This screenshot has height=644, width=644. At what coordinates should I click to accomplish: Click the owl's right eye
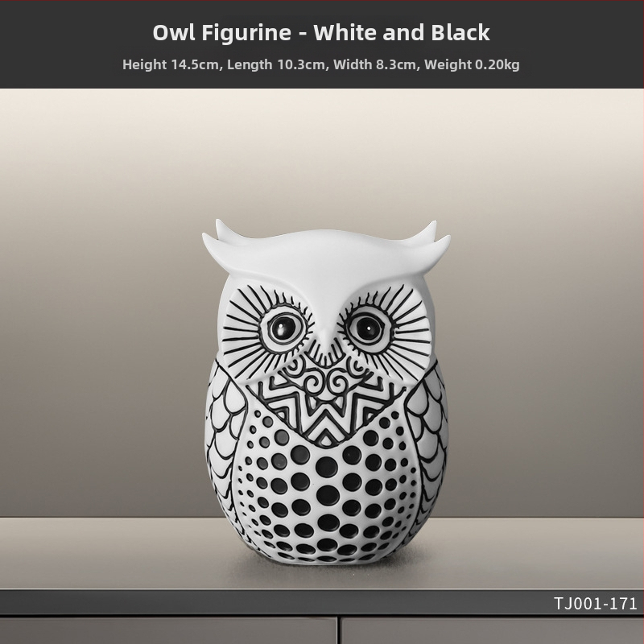(x=368, y=328)
